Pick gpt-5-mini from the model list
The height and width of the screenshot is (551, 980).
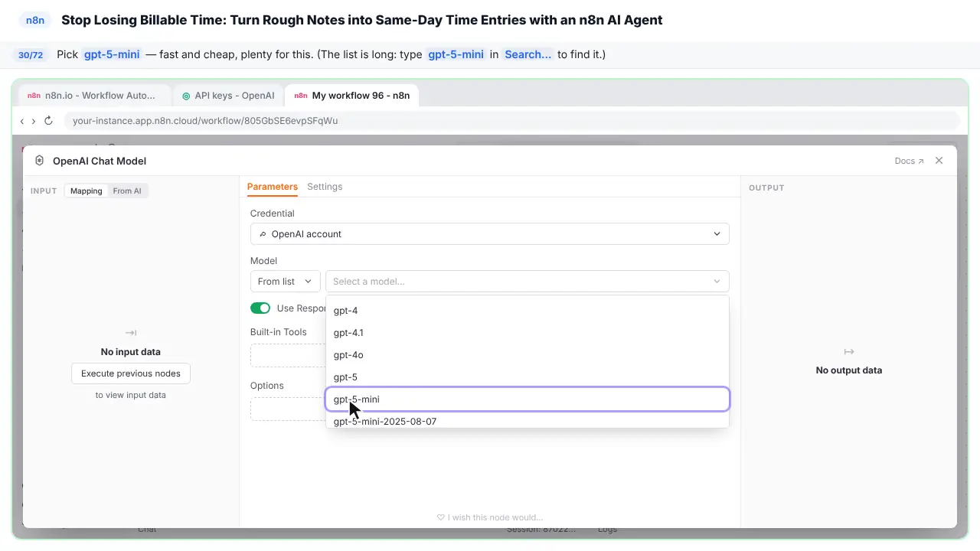(528, 399)
